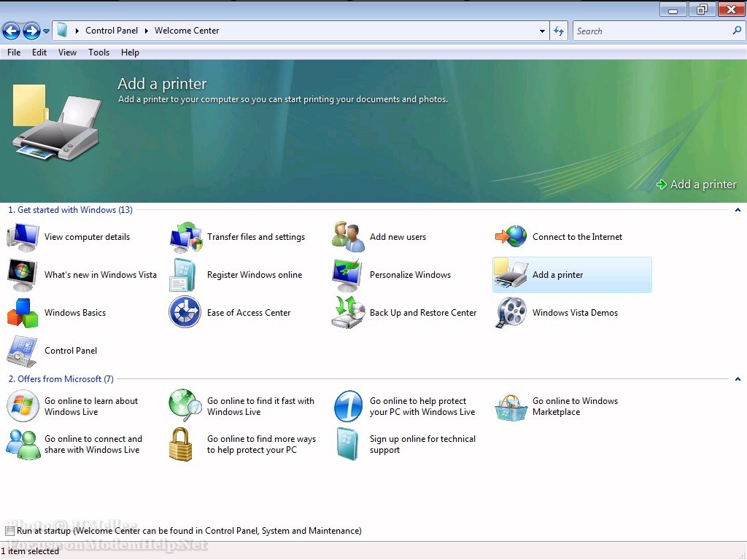
Task: Click the Personalize Windows icon
Action: coord(348,275)
